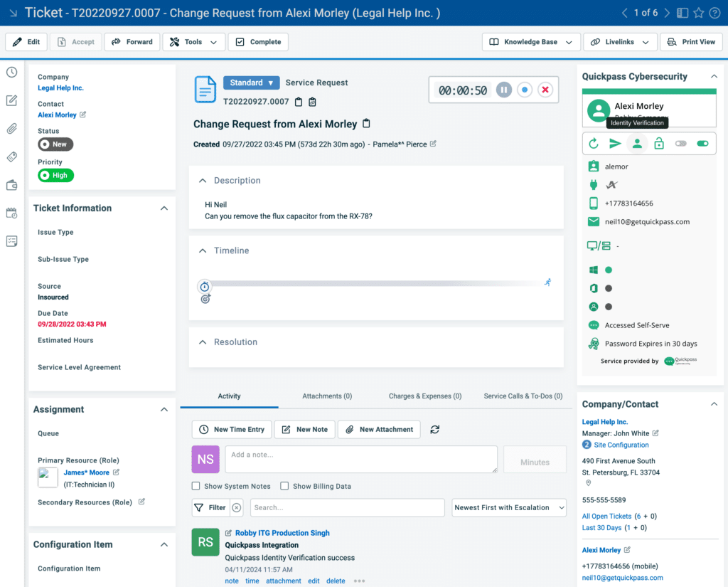
Task: Collapse the Company/Contact panel
Action: (x=714, y=404)
